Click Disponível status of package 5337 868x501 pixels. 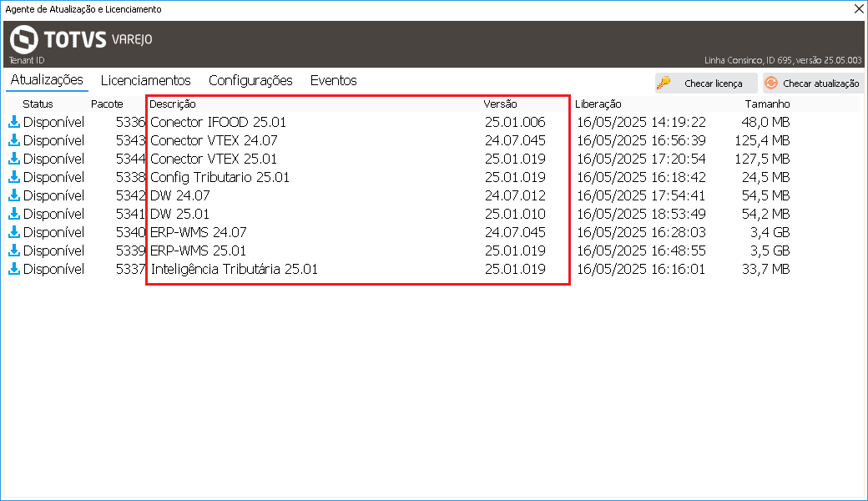click(53, 269)
